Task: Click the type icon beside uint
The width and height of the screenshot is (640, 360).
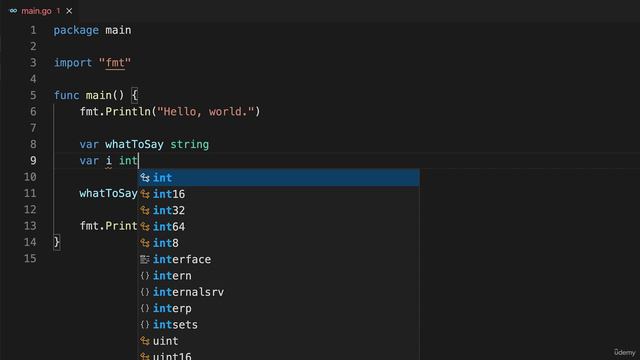Action: 145,341
